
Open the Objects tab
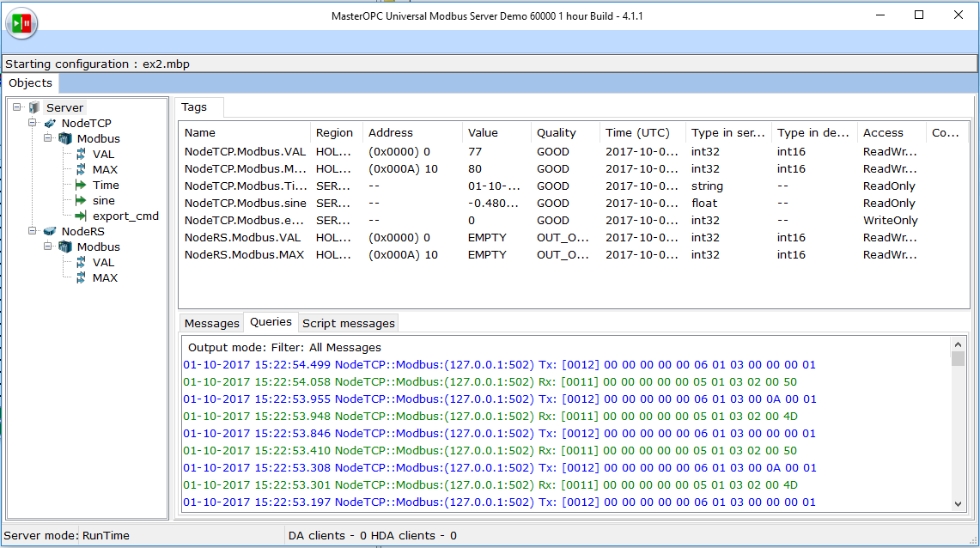tap(30, 83)
